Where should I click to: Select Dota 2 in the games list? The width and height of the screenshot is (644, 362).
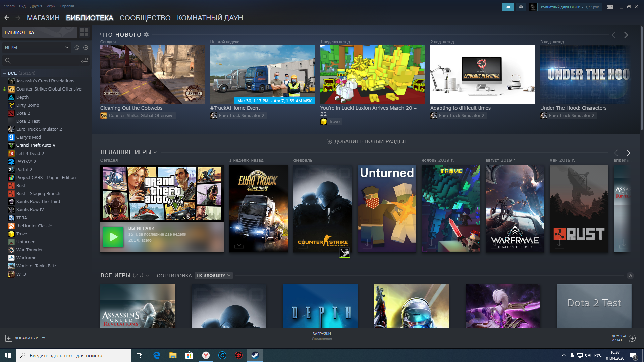[23, 113]
